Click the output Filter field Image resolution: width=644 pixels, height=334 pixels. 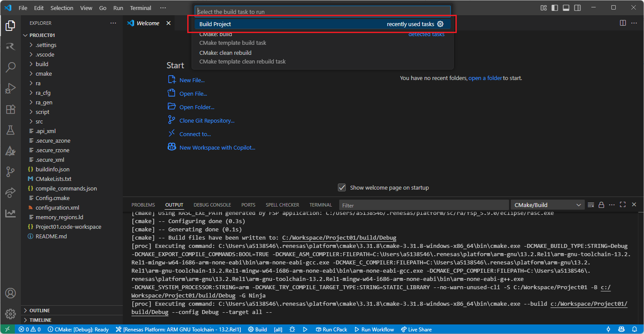tap(424, 205)
